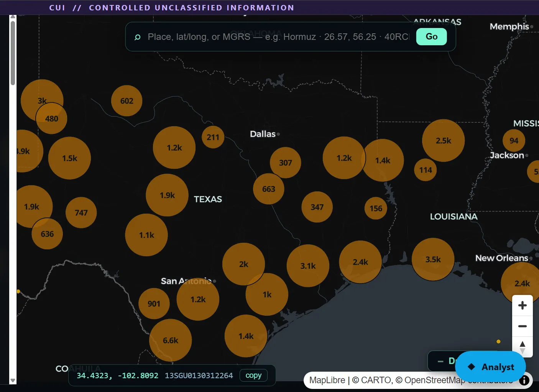The width and height of the screenshot is (539, 392).
Task: Click the Dallas city label
Action: [263, 134]
